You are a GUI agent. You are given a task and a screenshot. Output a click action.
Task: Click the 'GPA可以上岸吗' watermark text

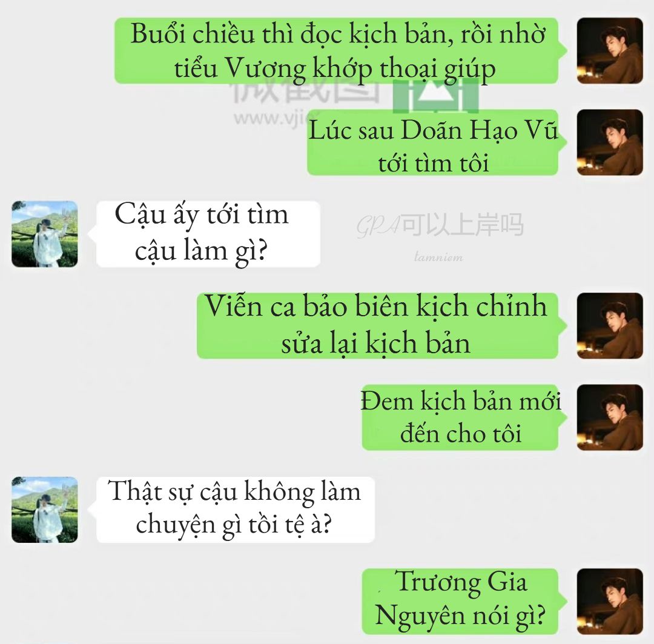coord(440,225)
